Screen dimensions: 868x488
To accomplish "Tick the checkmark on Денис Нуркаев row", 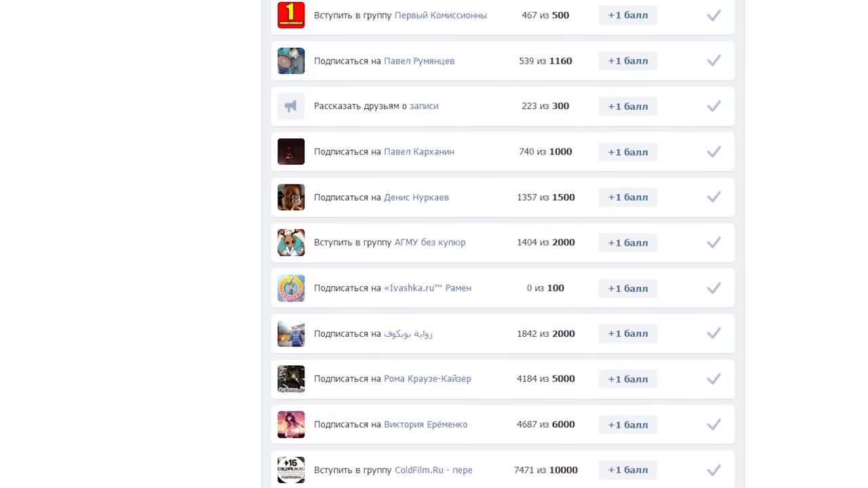I will [x=713, y=197].
